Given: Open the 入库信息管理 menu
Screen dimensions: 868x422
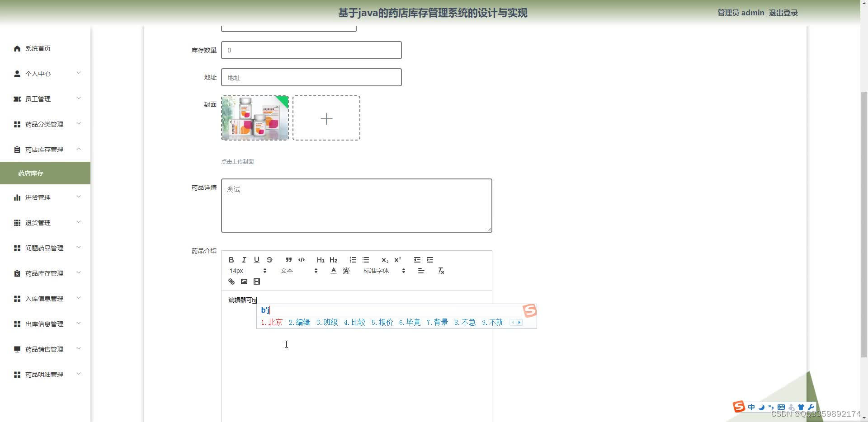Looking at the screenshot, I should coord(45,299).
